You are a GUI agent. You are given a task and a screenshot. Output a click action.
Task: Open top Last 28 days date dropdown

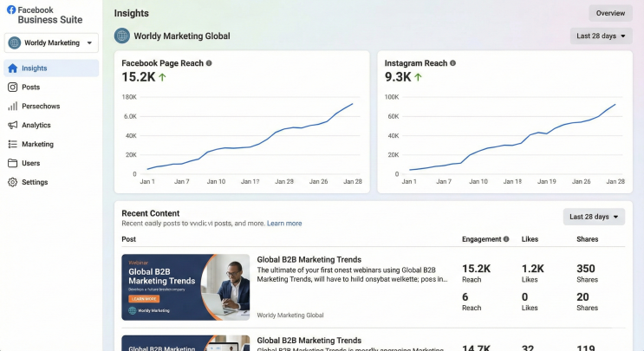[x=601, y=36]
